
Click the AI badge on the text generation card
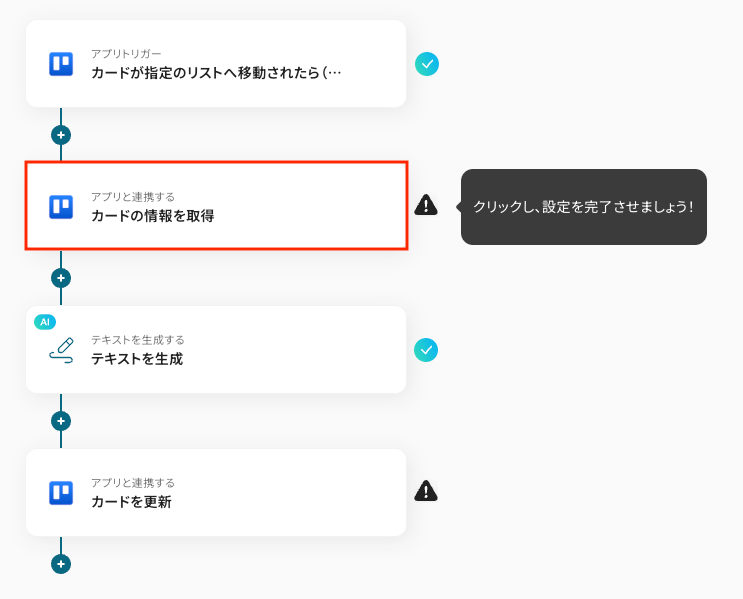45,322
